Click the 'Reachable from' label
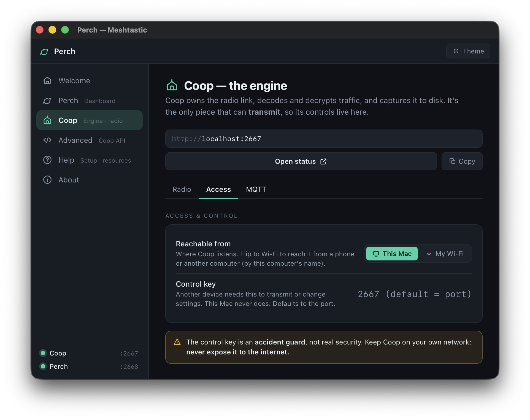The image size is (530, 420). pyautogui.click(x=203, y=244)
